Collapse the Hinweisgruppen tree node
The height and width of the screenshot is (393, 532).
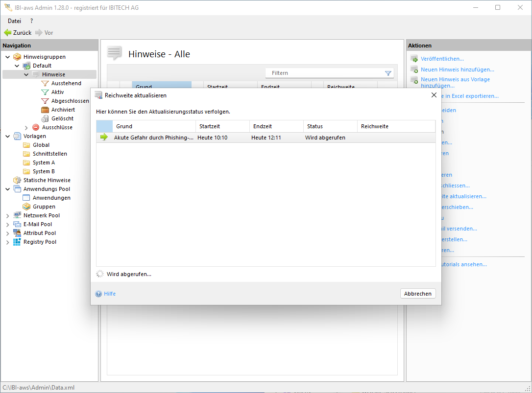8,57
